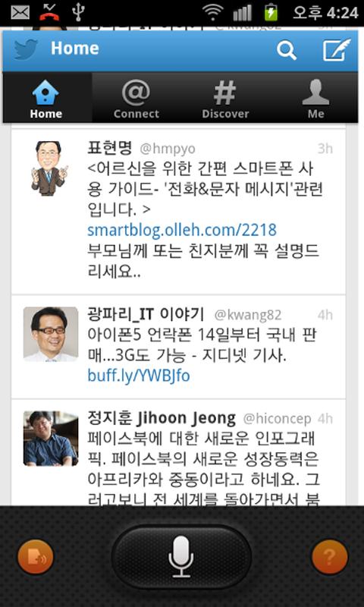Open the buff.ly/YWBJfo link

coord(139,376)
